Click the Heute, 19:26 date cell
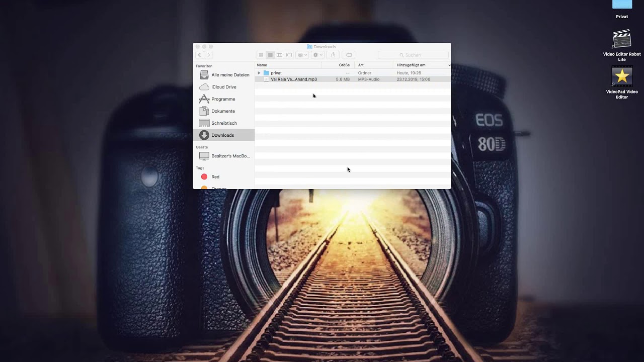The image size is (644, 362). pos(409,73)
